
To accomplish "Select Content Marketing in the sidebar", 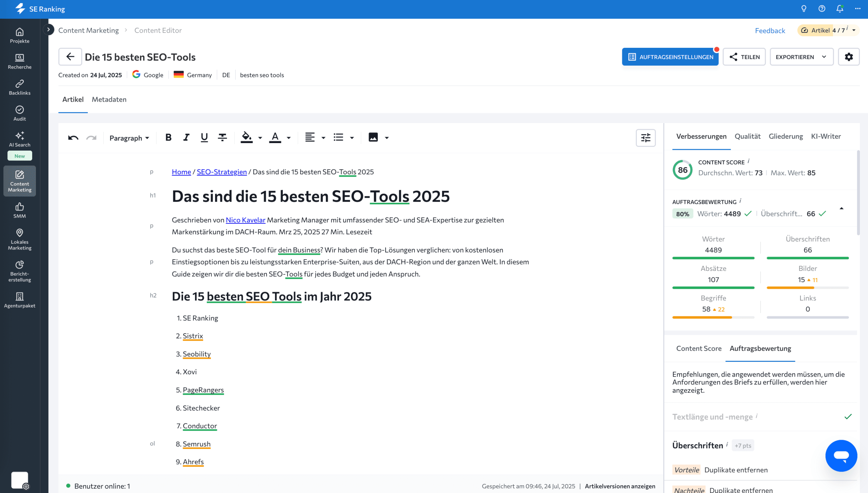I will coord(20,181).
